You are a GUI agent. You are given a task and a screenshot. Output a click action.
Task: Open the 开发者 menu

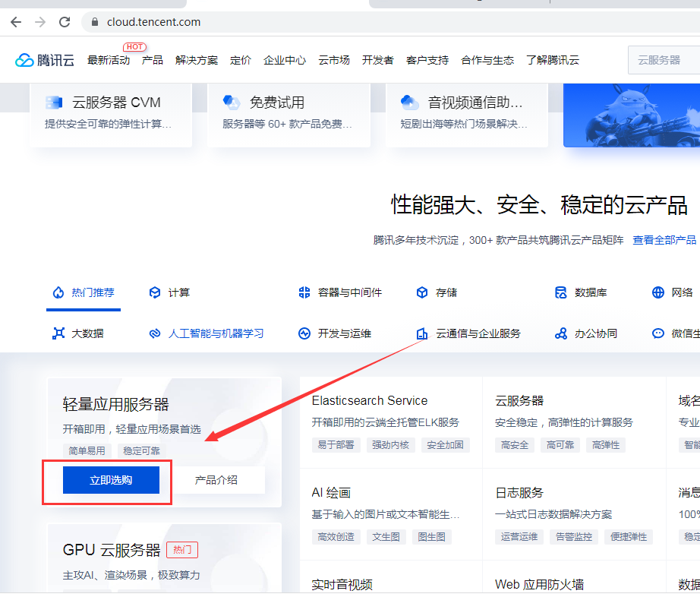point(377,60)
